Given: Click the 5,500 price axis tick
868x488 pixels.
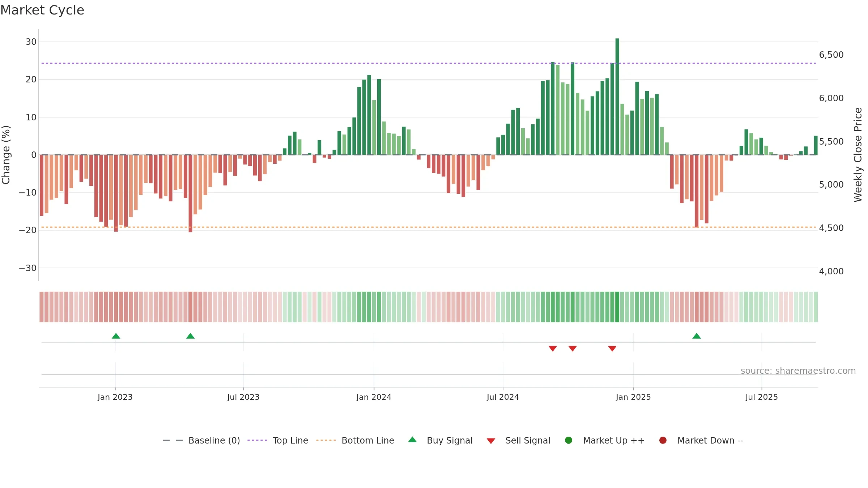Looking at the screenshot, I should (x=831, y=141).
